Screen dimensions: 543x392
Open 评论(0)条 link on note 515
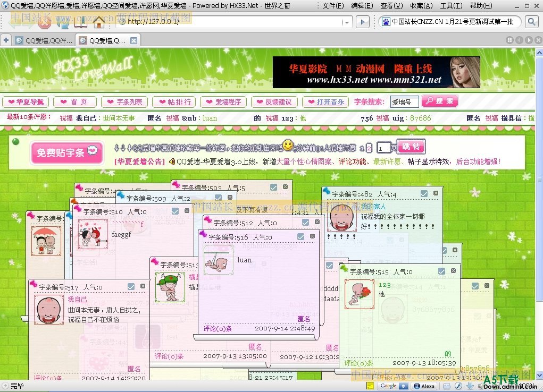pyautogui.click(x=358, y=363)
